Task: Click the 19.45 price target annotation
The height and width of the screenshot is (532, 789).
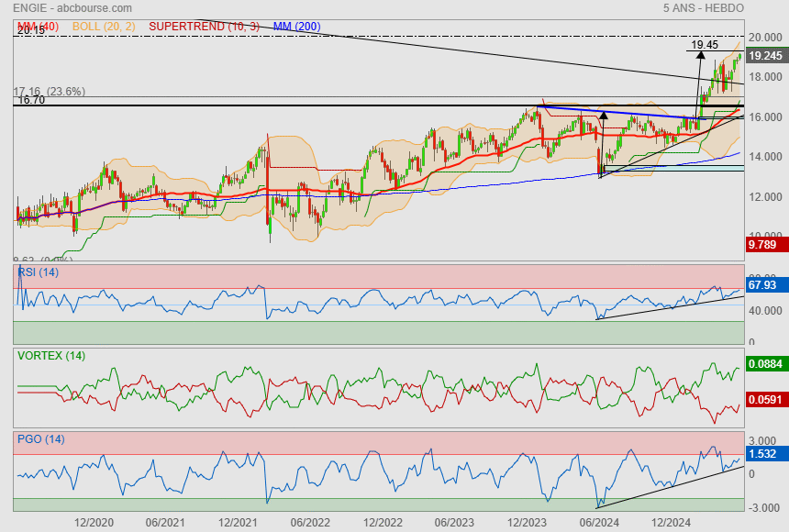Action: 705,44
